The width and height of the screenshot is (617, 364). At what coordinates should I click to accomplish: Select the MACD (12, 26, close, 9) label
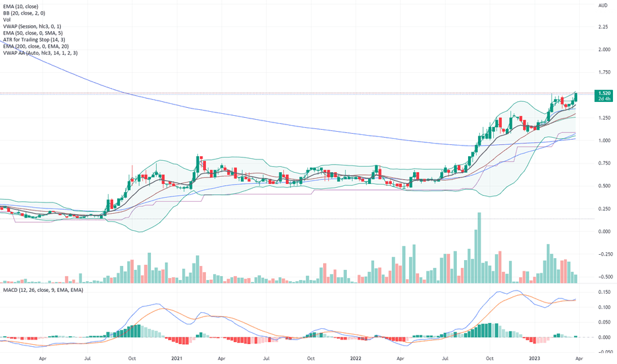tap(43, 290)
